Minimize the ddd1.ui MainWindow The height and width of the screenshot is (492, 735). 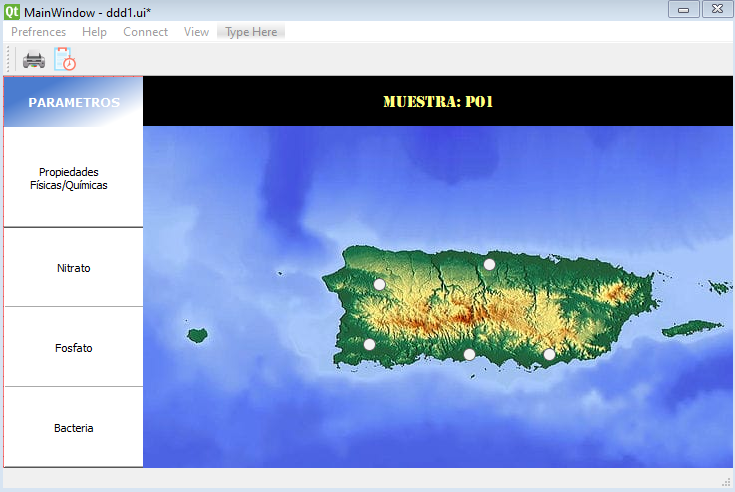[x=683, y=9]
